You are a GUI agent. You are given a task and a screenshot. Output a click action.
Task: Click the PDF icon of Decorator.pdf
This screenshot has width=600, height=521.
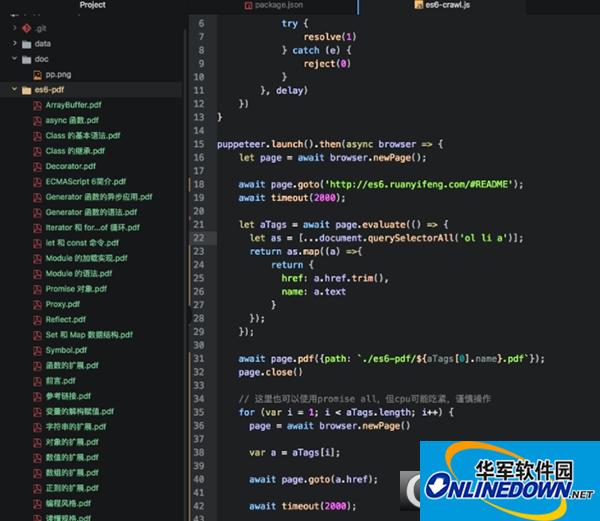click(37, 166)
